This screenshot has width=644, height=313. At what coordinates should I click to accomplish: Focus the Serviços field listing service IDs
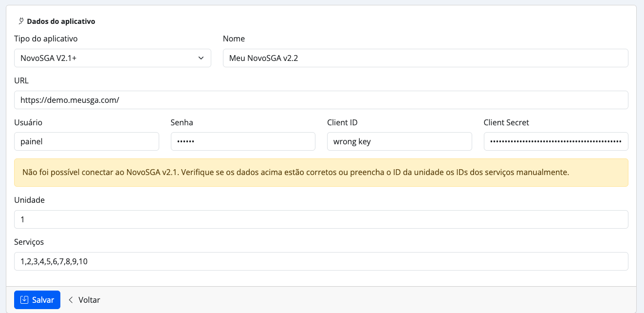(321, 261)
